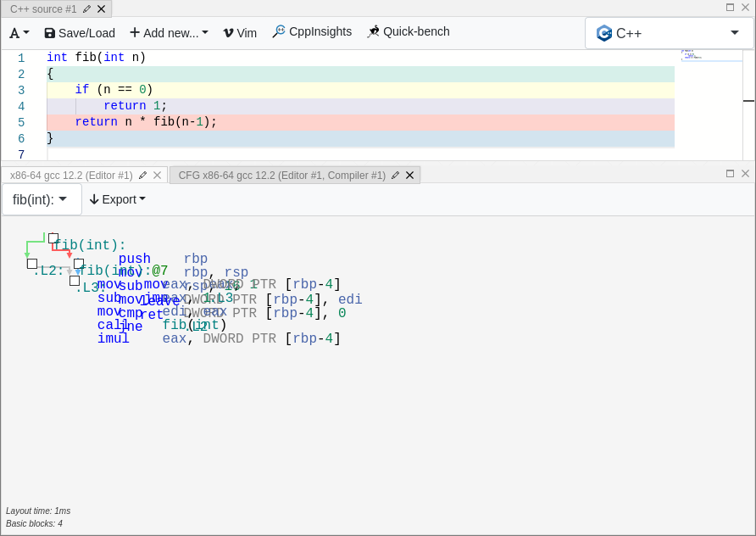Click the download arrow on Export
756x536 pixels.
point(96,199)
